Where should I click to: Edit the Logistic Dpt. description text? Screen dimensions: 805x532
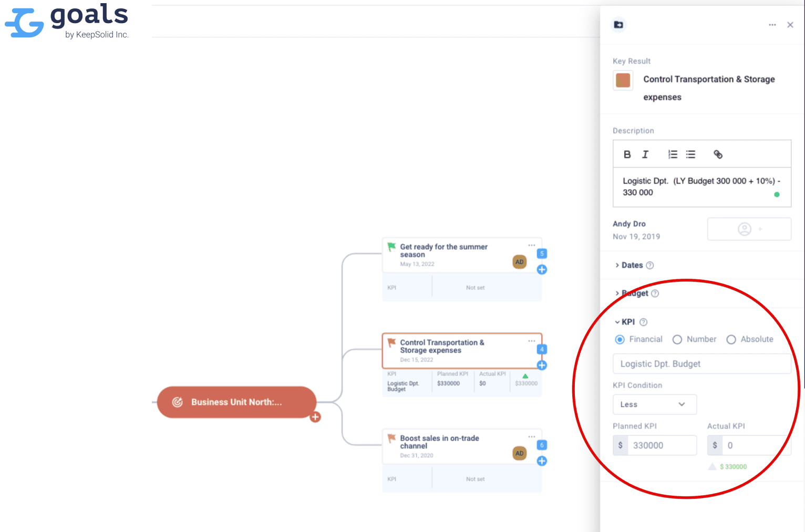pos(701,187)
